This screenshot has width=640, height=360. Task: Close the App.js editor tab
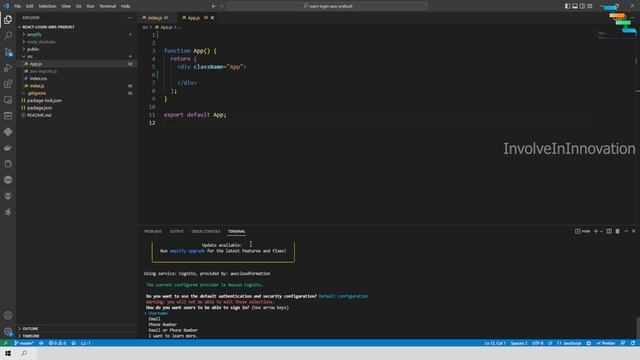pos(213,18)
